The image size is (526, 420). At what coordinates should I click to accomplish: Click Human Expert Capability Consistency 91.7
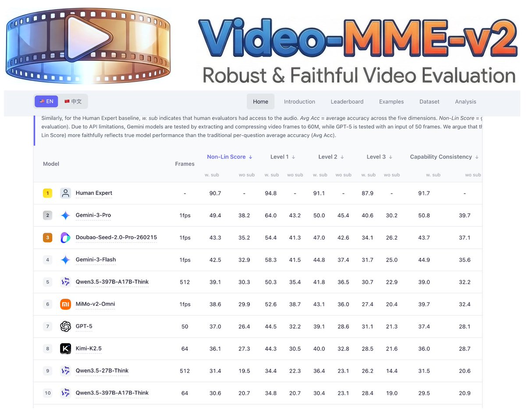[424, 193]
